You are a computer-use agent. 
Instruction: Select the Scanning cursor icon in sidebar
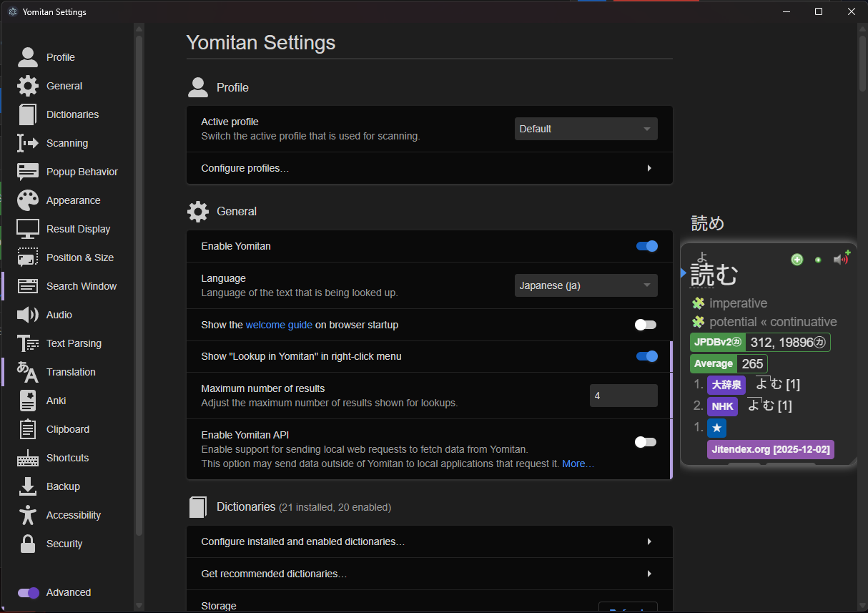[28, 143]
